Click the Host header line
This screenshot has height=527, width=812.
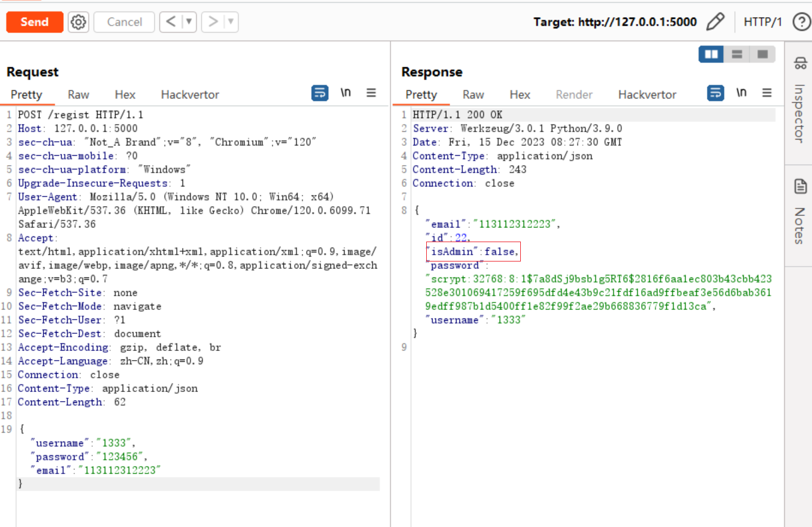[77, 128]
